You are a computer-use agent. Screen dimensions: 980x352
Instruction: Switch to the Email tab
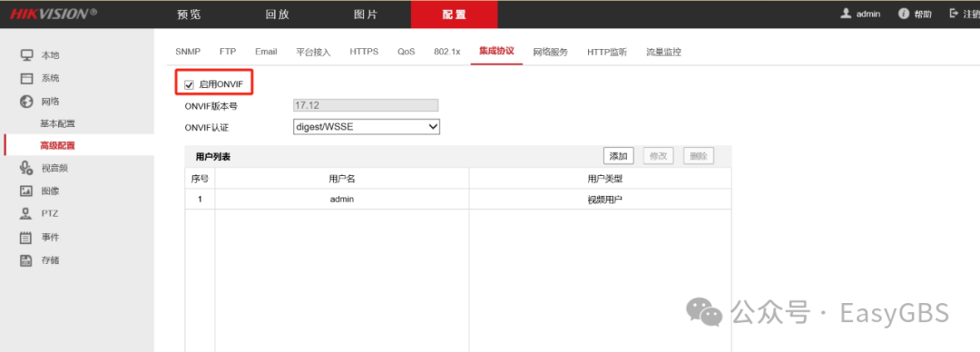266,52
